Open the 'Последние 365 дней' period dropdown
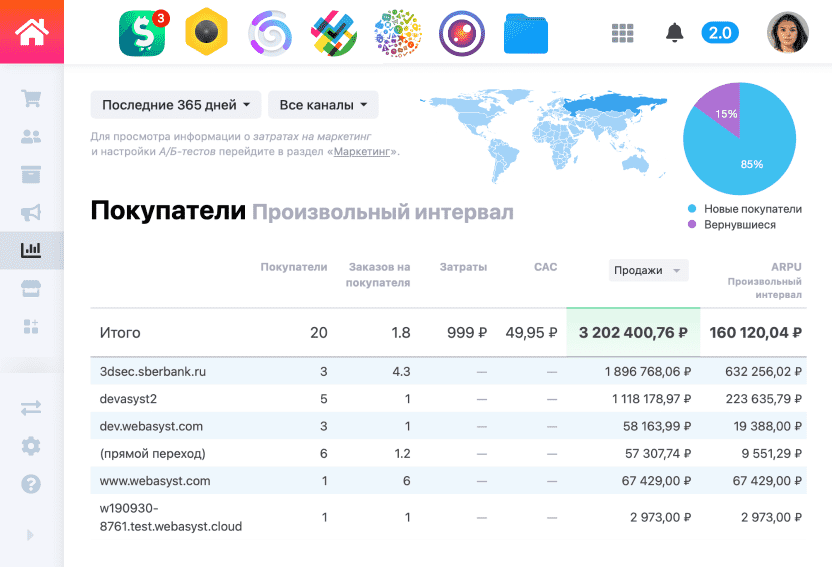 [176, 105]
